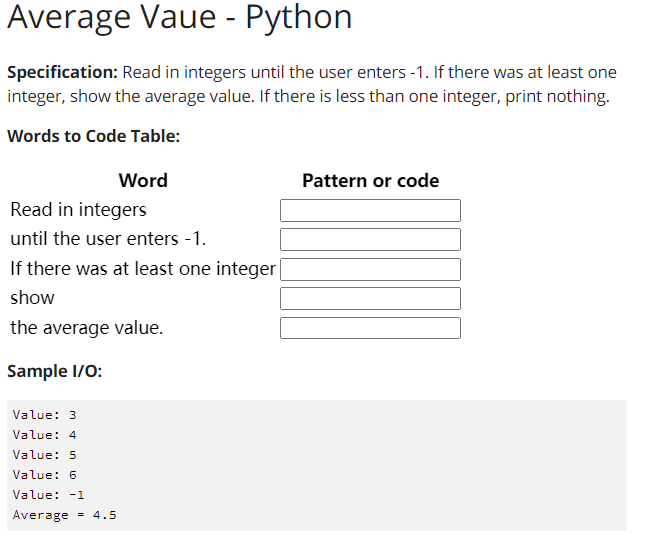Click the "Sample I/O:" heading
The width and height of the screenshot is (650, 555).
[x=54, y=371]
